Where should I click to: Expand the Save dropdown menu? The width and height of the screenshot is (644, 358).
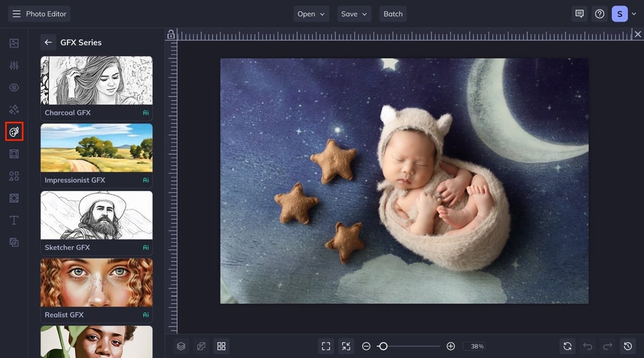click(354, 14)
